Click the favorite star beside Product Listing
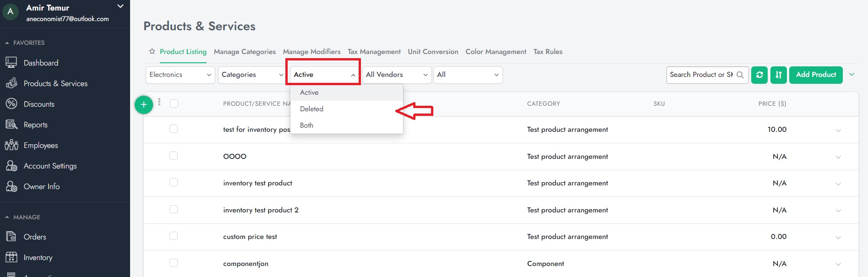868x277 pixels. pyautogui.click(x=152, y=52)
